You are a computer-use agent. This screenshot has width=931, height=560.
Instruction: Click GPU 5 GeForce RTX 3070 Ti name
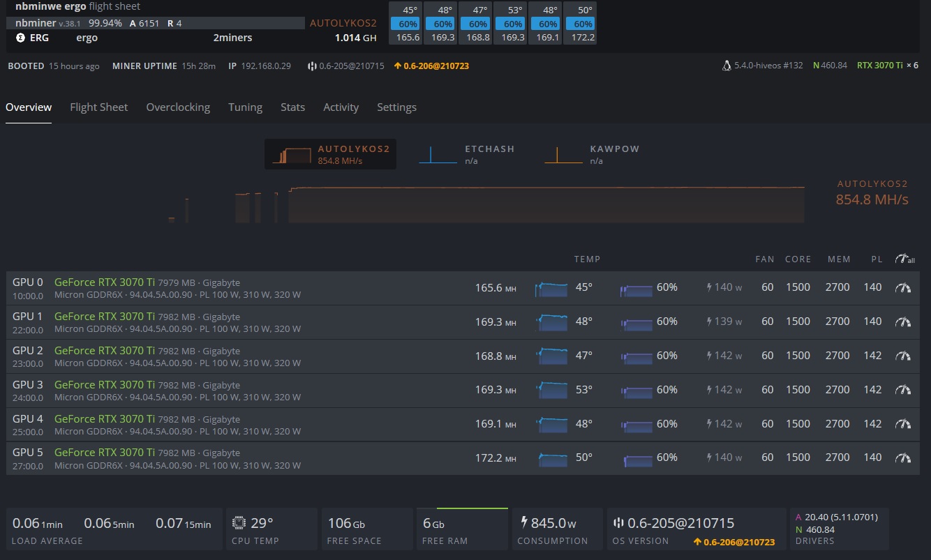105,453
